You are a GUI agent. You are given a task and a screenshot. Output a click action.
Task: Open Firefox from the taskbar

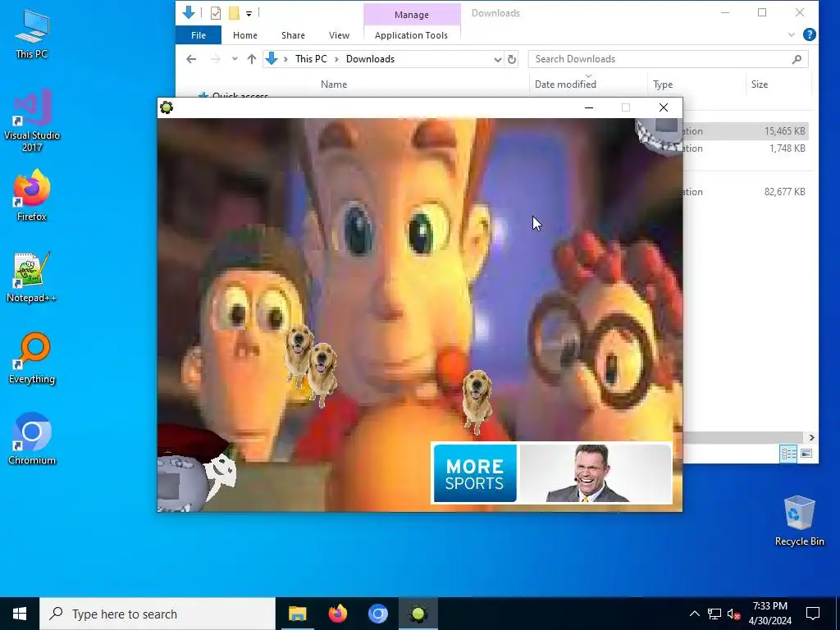point(337,614)
